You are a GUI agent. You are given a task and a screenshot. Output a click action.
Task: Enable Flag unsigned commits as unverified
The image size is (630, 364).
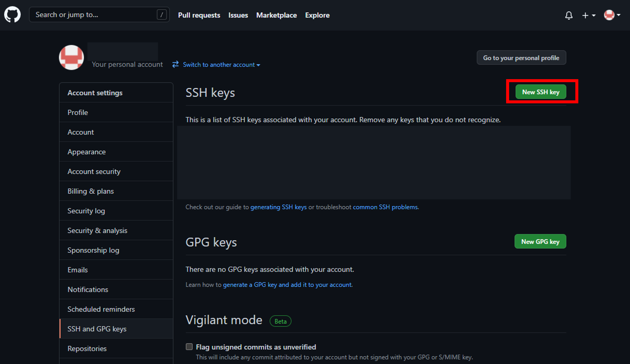tap(189, 346)
